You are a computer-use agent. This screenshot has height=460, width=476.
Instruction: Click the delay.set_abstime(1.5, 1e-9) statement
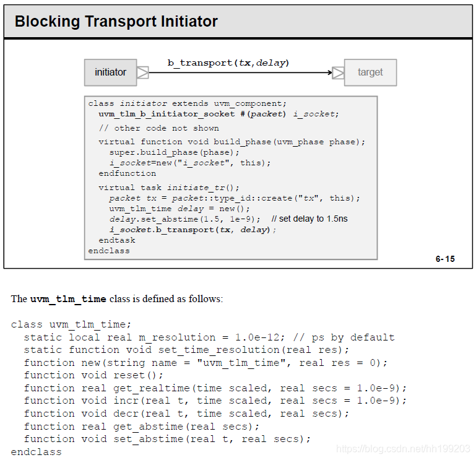(x=185, y=219)
